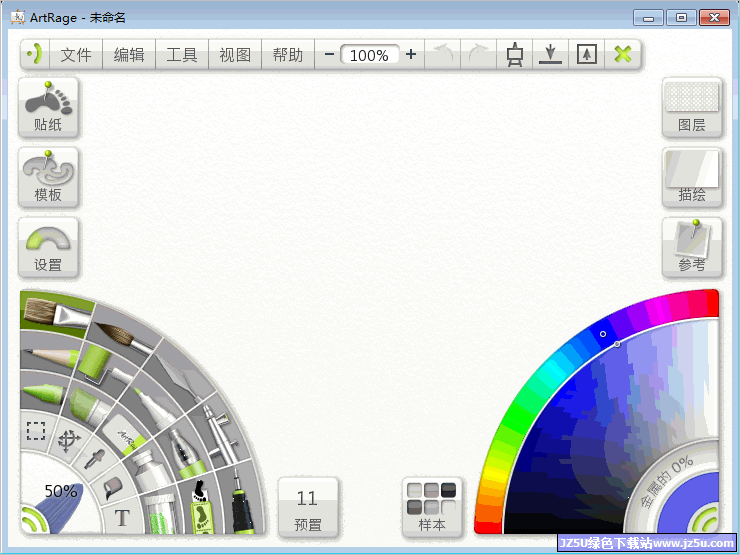Click the 100% zoom value field
The image size is (740, 555).
[370, 55]
